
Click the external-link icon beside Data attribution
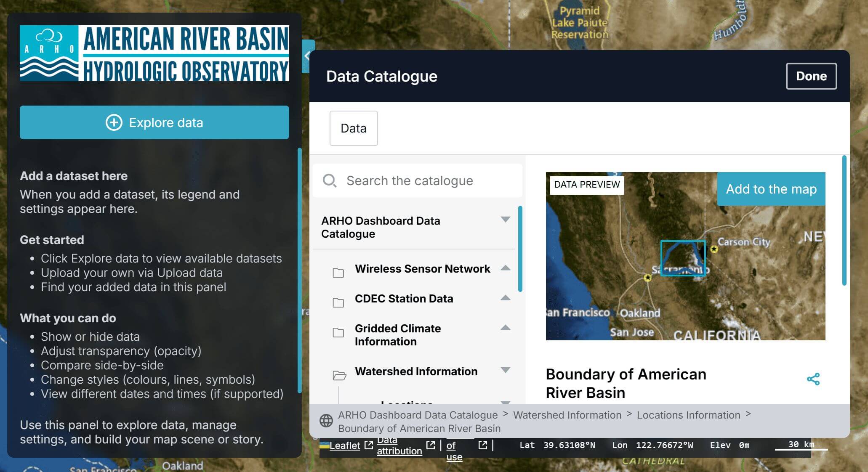pyautogui.click(x=431, y=445)
